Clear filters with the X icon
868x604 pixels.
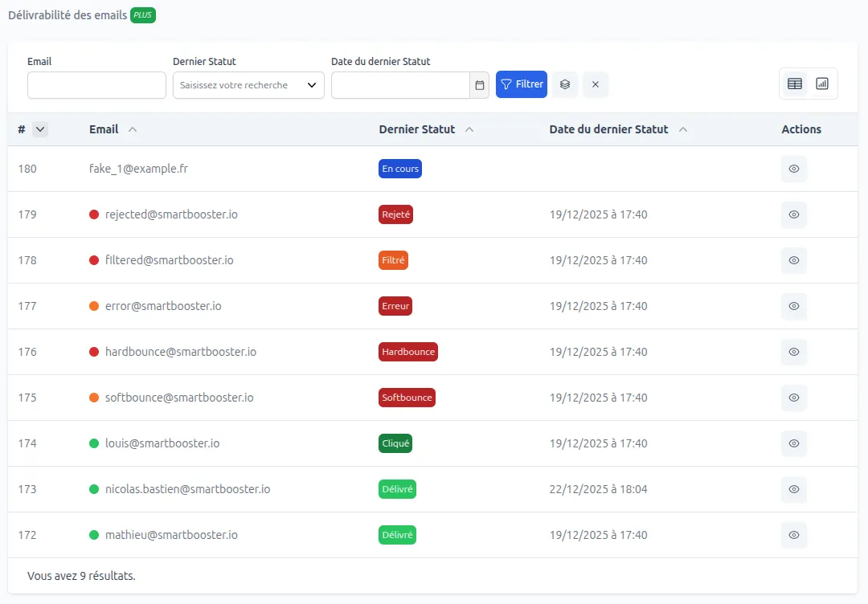click(x=596, y=84)
